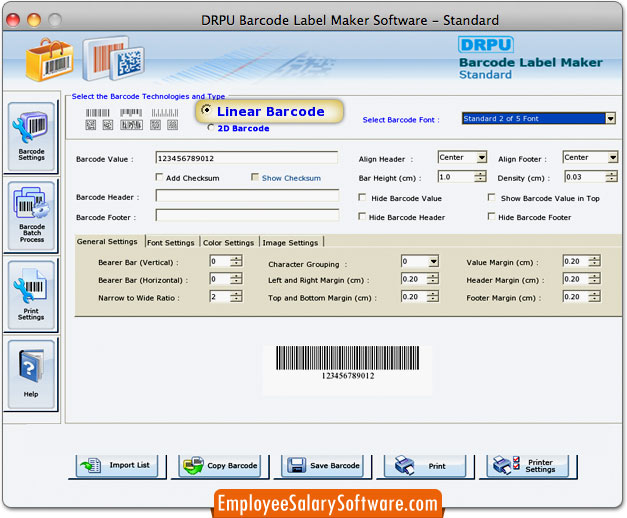Viewport: 627px width, 518px height.
Task: Click the Barcode Footer input field
Action: tap(247, 215)
